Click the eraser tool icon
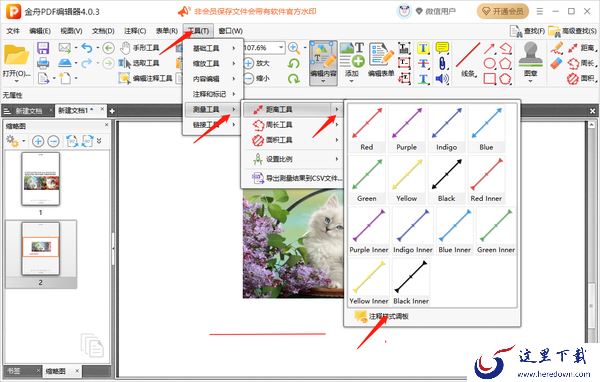 coord(557,63)
